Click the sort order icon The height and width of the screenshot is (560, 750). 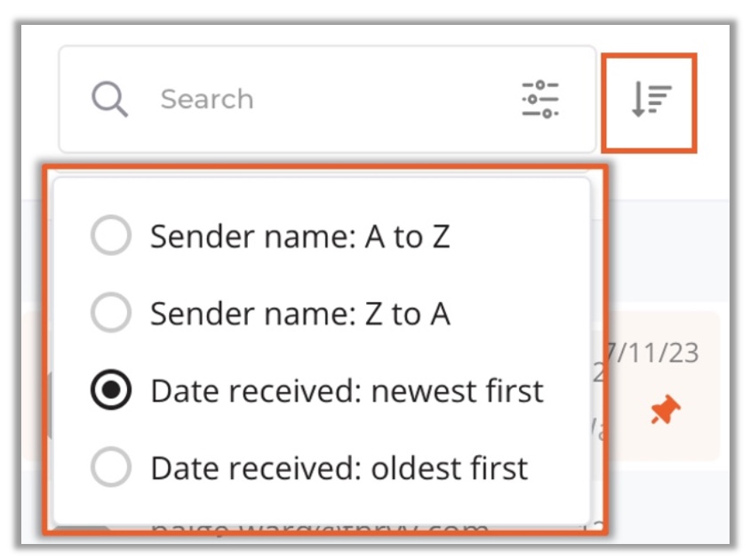click(650, 100)
